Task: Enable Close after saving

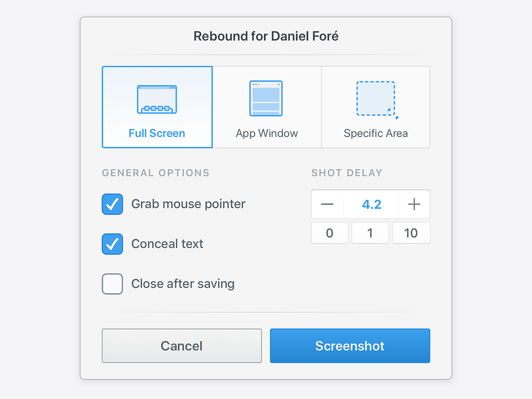Action: pos(112,284)
